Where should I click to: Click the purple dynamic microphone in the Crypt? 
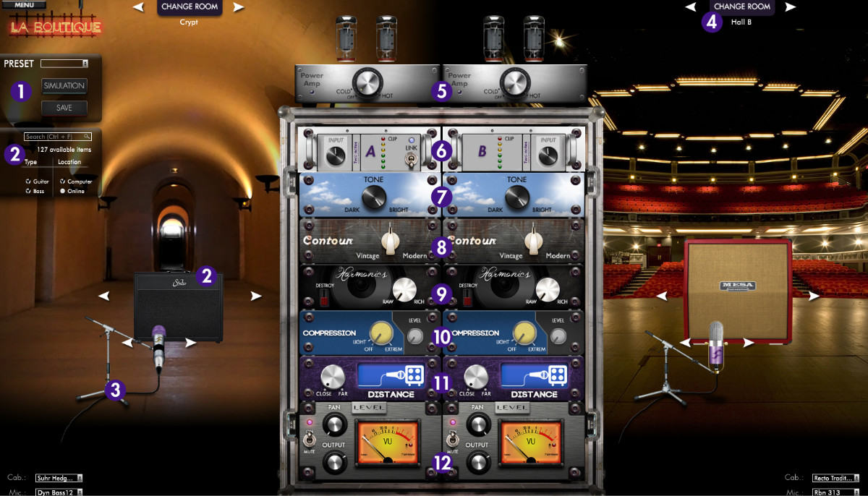click(x=159, y=347)
